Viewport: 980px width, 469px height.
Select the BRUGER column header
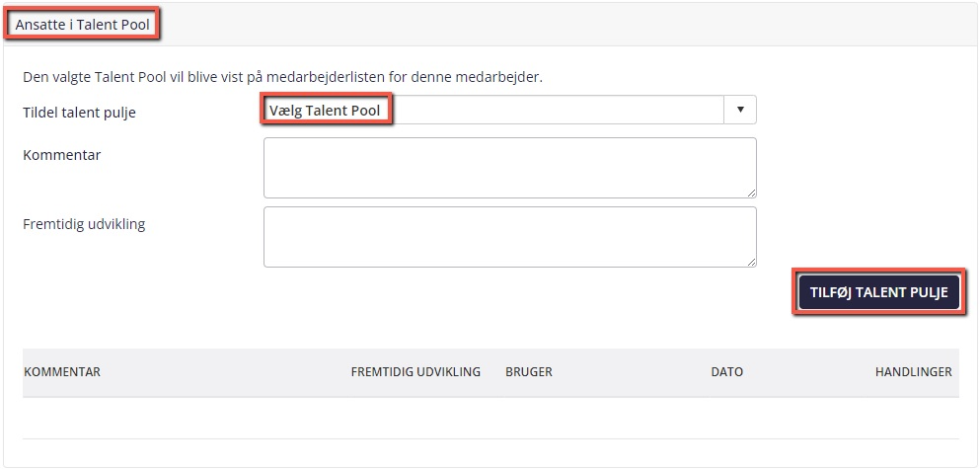tap(529, 372)
